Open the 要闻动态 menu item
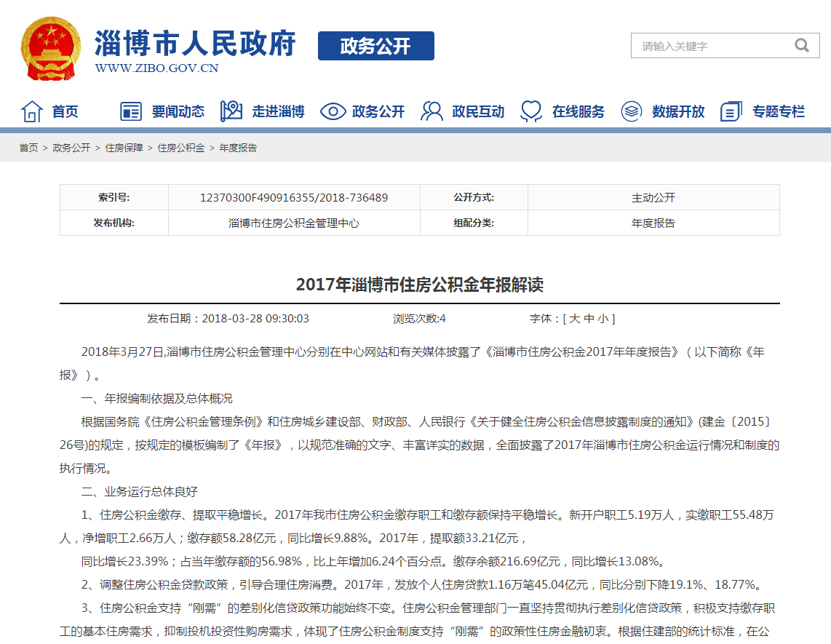Viewport: 831px width, 644px height. click(x=178, y=112)
